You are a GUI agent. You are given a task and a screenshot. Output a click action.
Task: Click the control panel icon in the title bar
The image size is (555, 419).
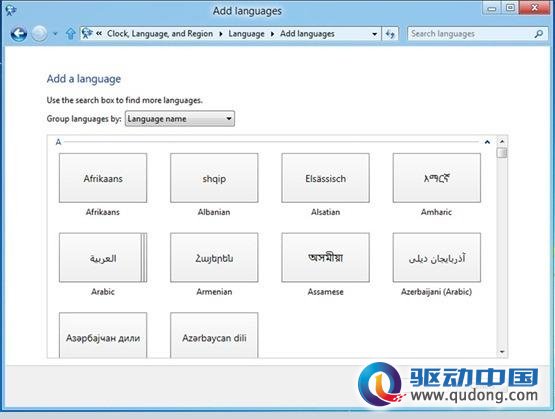[11, 10]
